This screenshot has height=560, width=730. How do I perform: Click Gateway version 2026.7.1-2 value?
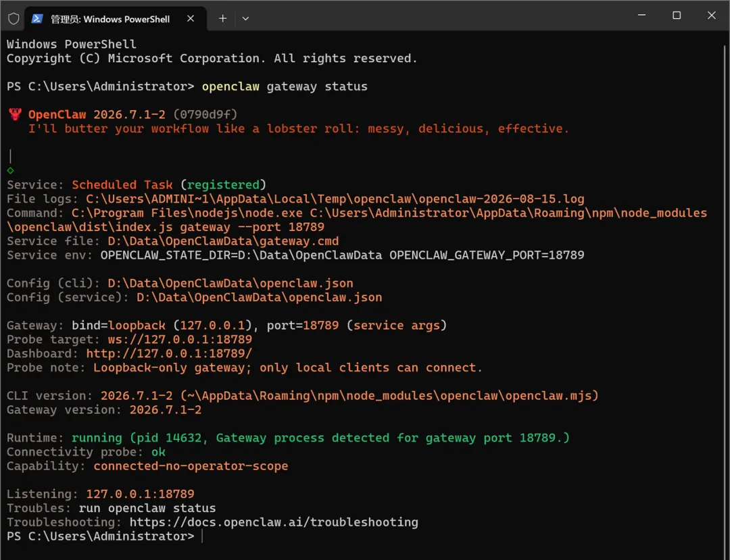(x=166, y=410)
